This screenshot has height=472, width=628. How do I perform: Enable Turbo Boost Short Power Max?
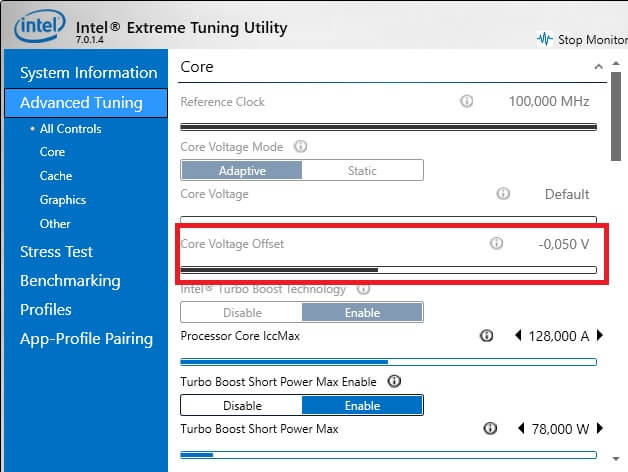coord(362,405)
